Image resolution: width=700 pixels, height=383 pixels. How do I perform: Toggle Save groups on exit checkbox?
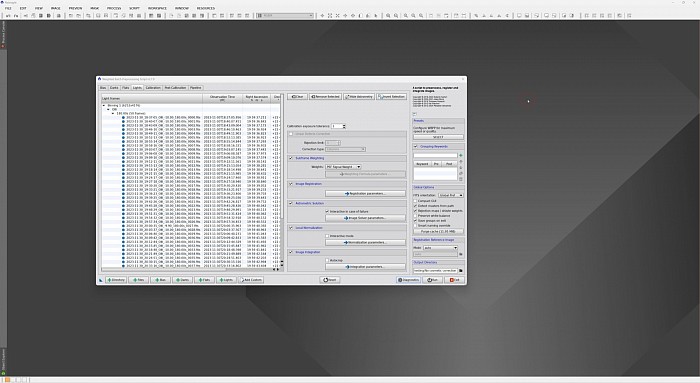point(415,221)
